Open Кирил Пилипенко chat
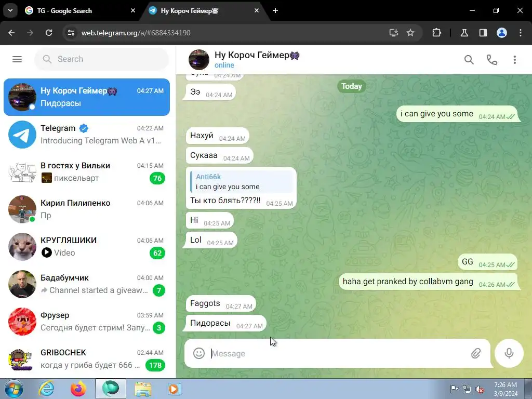 [87, 209]
